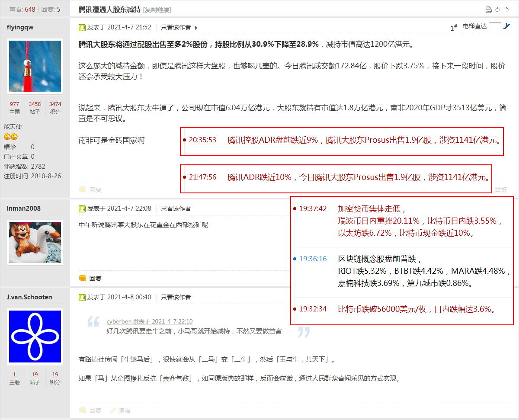Image resolution: width=519 pixels, height=420 pixels.
Task: Open inman2008's user profile name
Action: click(24, 208)
